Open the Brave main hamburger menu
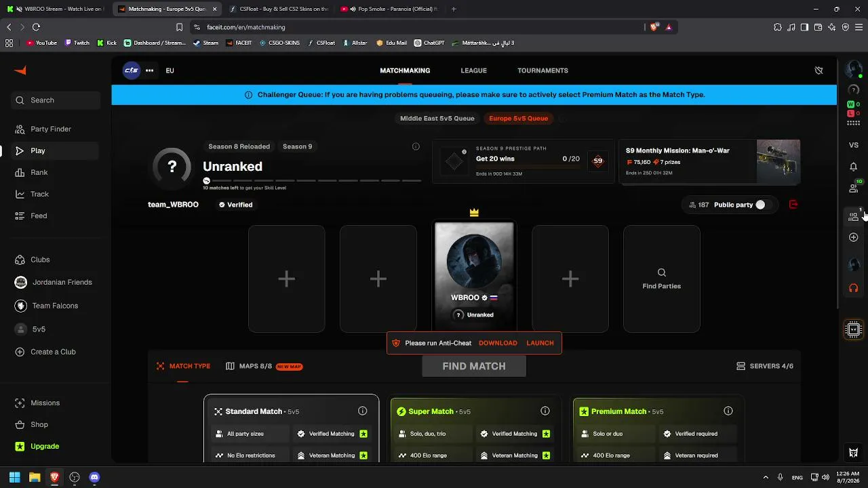The width and height of the screenshot is (868, 488). 859,27
